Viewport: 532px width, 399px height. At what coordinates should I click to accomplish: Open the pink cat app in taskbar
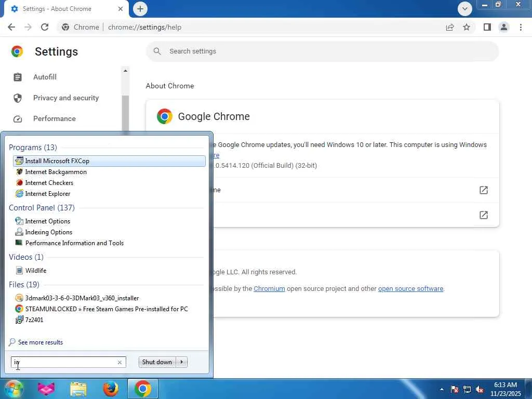click(x=46, y=389)
